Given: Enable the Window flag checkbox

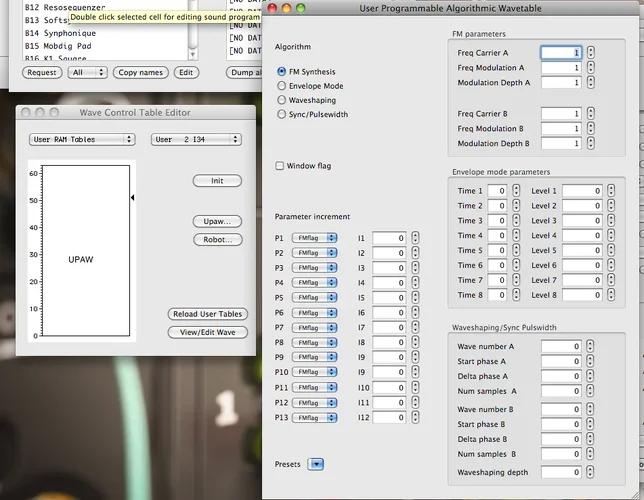Looking at the screenshot, I should 280,166.
